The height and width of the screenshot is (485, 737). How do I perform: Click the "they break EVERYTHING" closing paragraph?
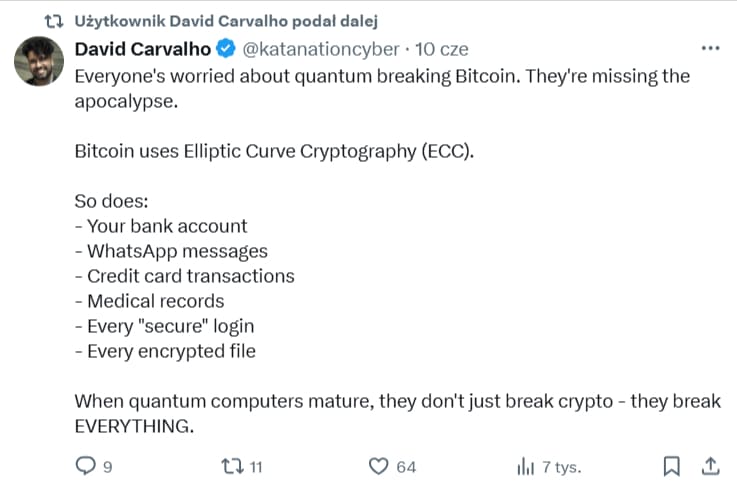[397, 413]
